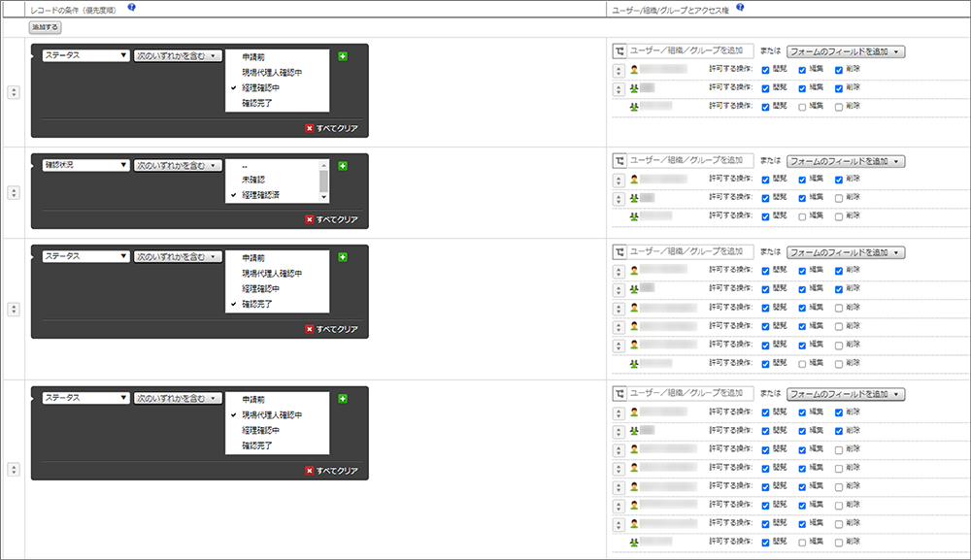Reorder first condition row using its sort handle
This screenshot has width=971, height=560.
[14, 92]
